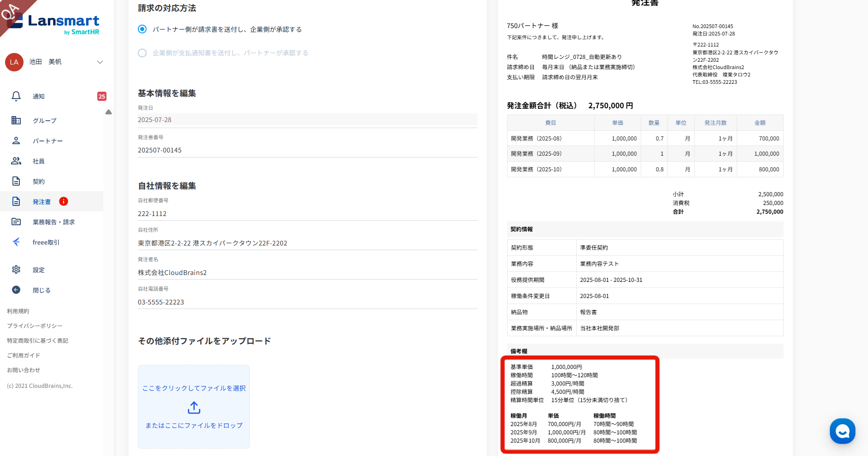Open the chat support bubble
The width and height of the screenshot is (868, 456).
click(842, 431)
